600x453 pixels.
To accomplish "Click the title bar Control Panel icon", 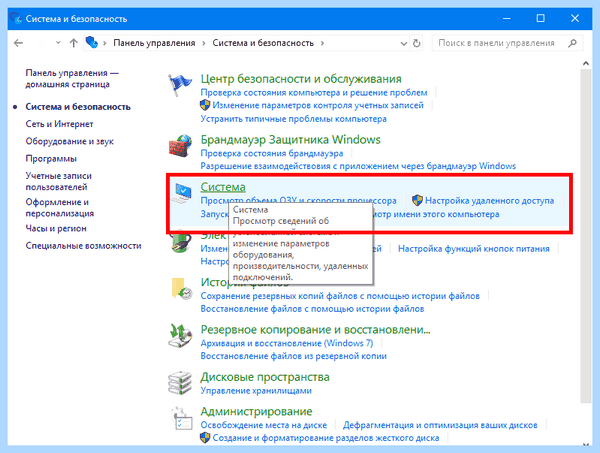I will coord(15,18).
